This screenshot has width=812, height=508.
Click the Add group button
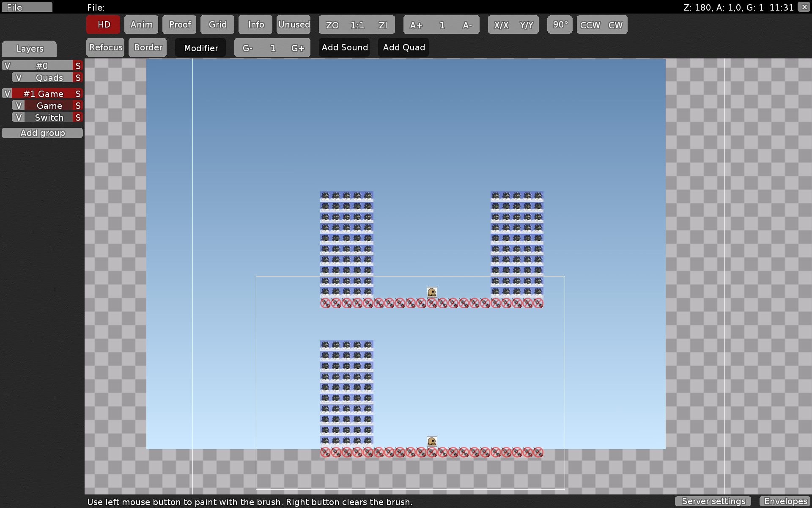pos(42,133)
